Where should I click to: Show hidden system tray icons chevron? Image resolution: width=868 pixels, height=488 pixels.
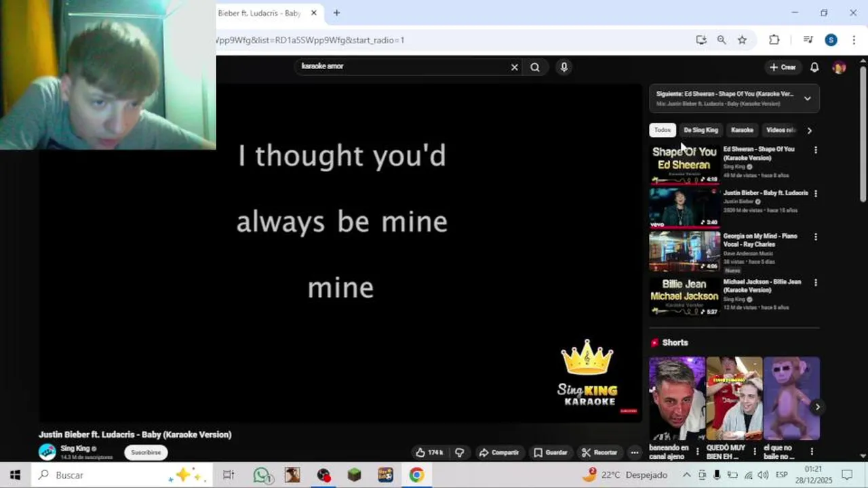coord(686,475)
